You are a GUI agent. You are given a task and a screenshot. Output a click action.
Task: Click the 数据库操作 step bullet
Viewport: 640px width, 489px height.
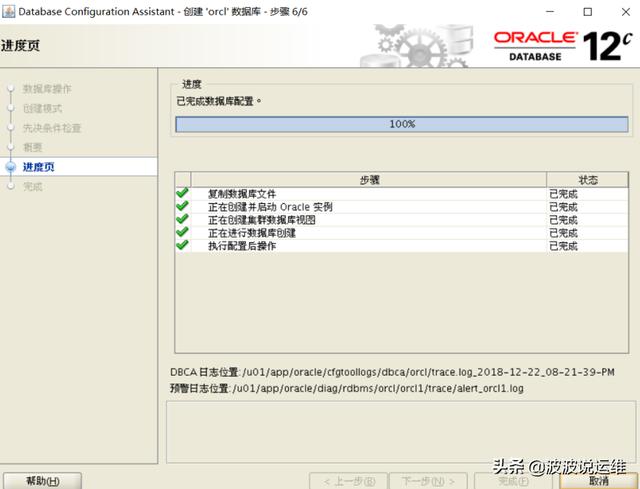pyautogui.click(x=11, y=89)
